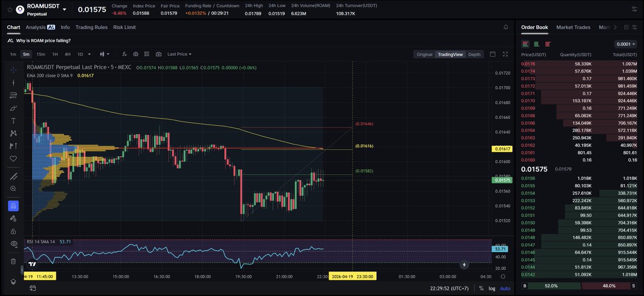
Task: Open the candlestick chart type dropdown
Action: click(x=104, y=54)
